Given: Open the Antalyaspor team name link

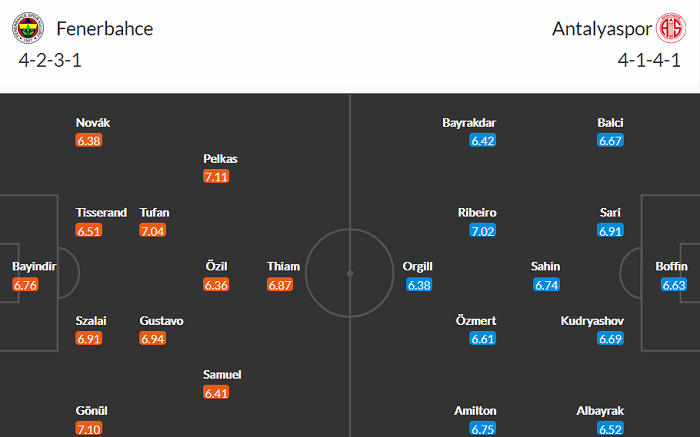Looking at the screenshot, I should click(600, 29).
